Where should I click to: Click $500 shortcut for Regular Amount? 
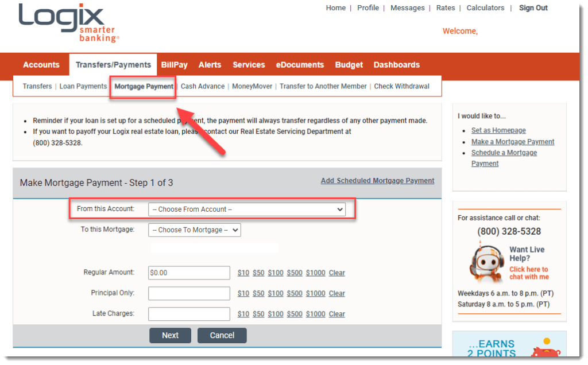[295, 273]
